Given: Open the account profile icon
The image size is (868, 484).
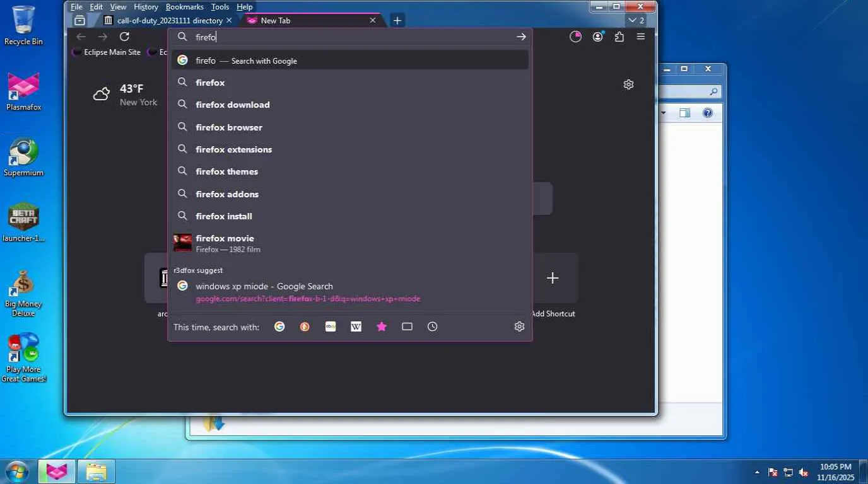Looking at the screenshot, I should tap(597, 37).
